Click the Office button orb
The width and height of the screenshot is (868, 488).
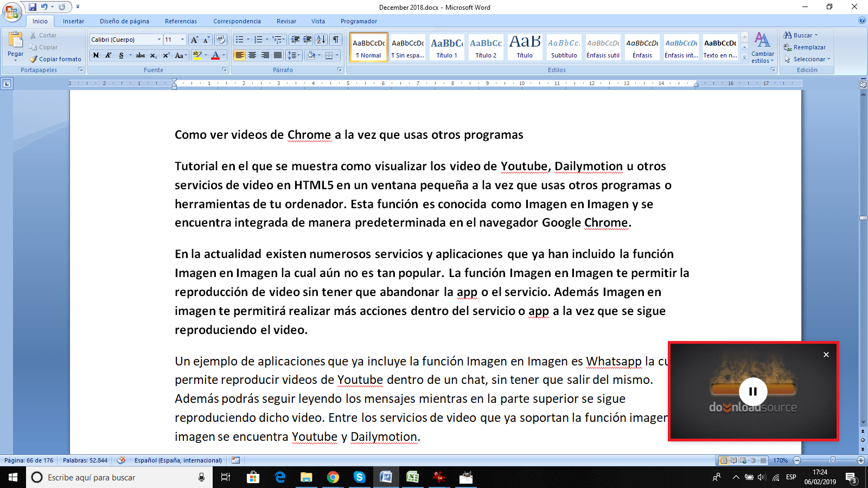12,12
